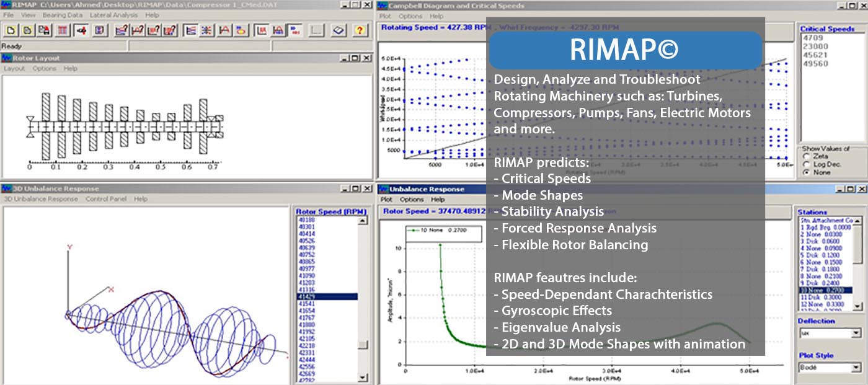Open Options menu in Campbell Diagram window
868x385 pixels.
pyautogui.click(x=410, y=16)
